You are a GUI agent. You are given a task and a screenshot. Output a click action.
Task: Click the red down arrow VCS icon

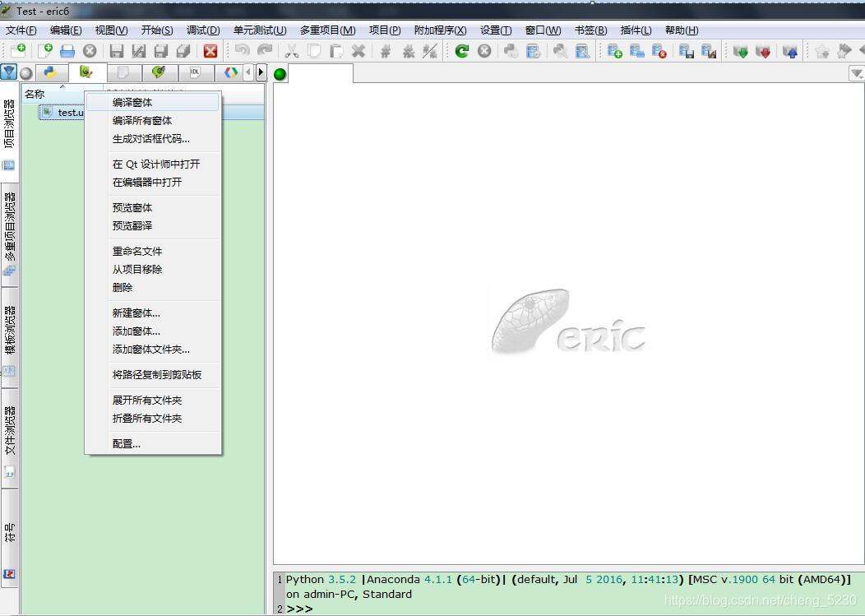click(763, 52)
